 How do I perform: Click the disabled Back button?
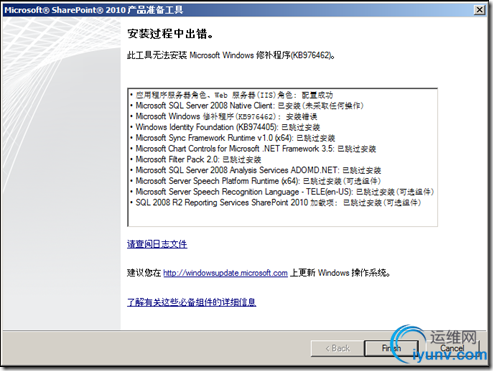click(x=337, y=348)
